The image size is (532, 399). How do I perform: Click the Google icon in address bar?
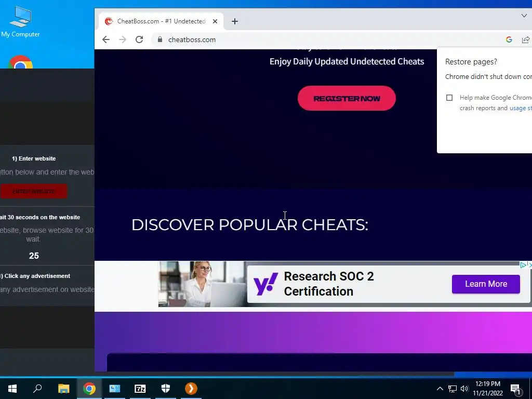coord(509,39)
